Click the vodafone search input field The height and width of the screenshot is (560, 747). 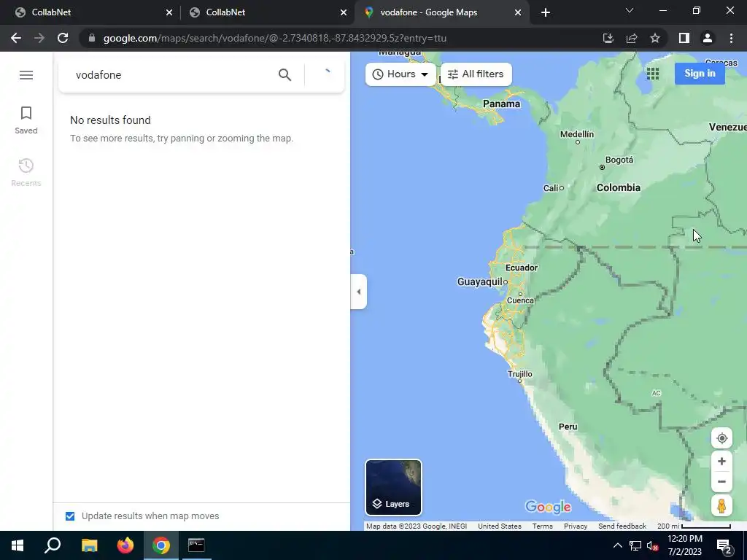[x=171, y=75]
